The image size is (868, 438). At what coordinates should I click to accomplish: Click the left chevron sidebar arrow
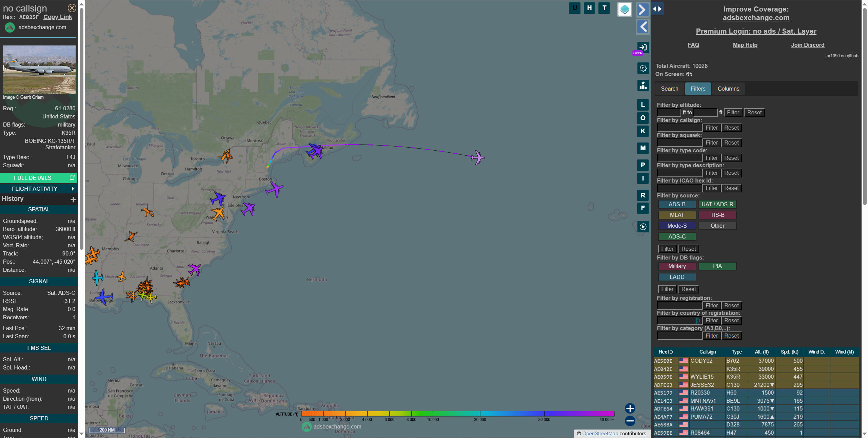pos(643,27)
